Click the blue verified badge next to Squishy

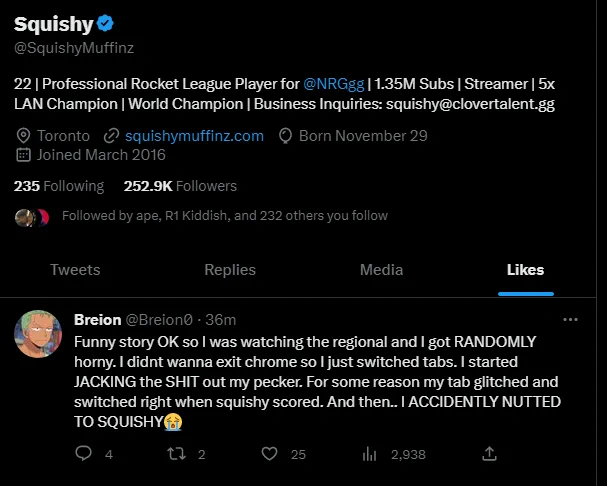(x=105, y=23)
